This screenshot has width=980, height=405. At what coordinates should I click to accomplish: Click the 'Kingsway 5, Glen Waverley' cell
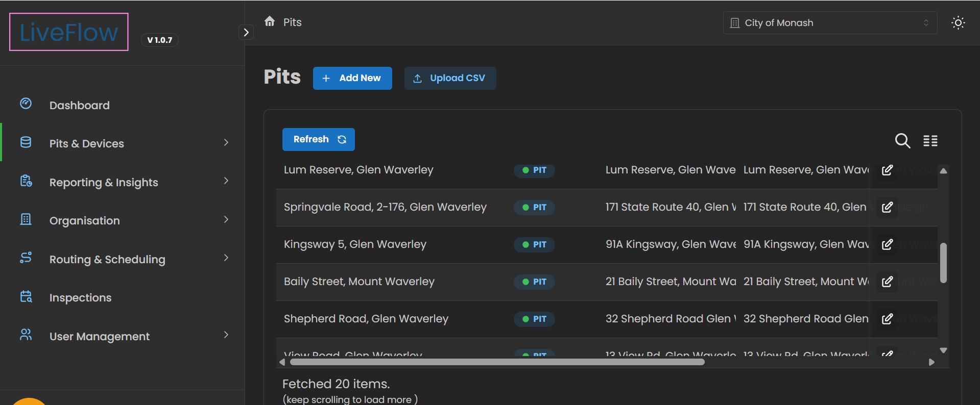coord(355,244)
